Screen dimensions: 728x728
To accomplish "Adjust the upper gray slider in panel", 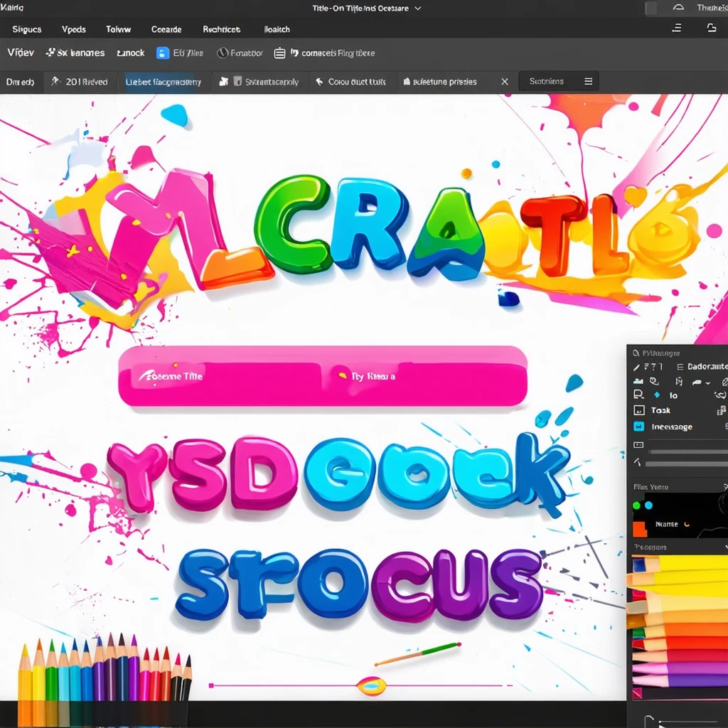I will 688,451.
